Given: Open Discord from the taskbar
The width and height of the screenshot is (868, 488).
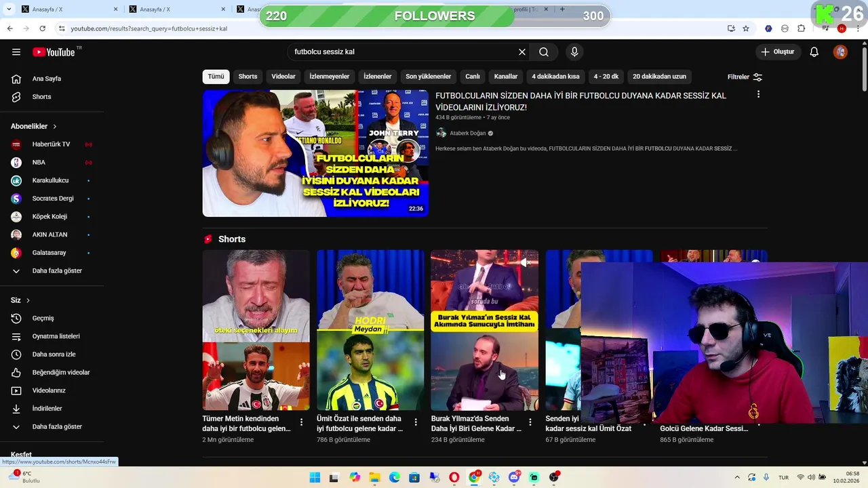Looking at the screenshot, I should (514, 477).
